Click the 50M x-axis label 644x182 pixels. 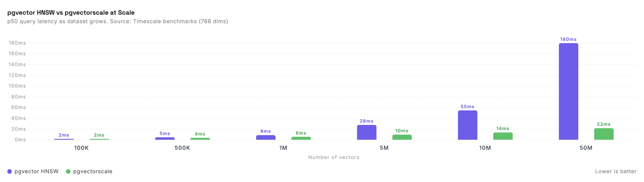point(586,148)
